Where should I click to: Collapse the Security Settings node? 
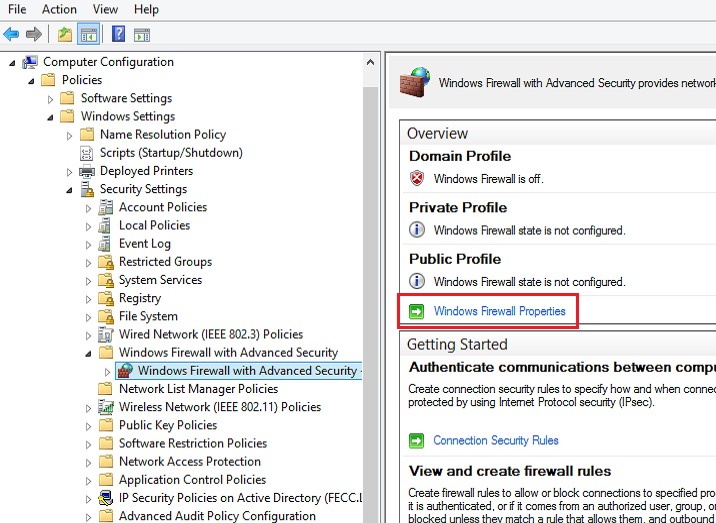click(x=69, y=190)
